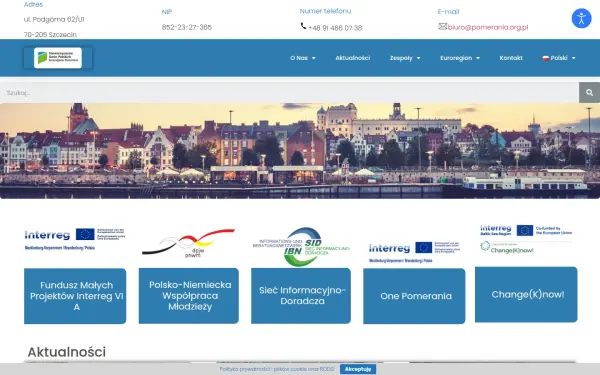The image size is (600, 375).
Task: Select the address ul. Podgórna 62/U1
Action: 54,19
